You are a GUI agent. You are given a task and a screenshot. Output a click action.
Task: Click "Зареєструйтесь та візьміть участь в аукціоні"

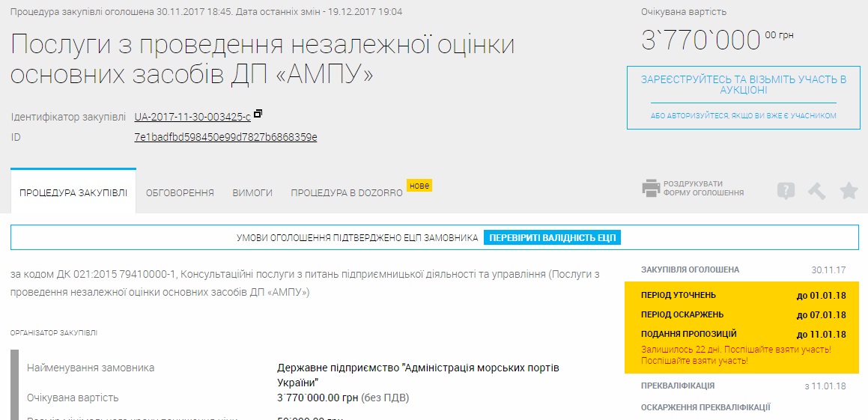[743, 85]
